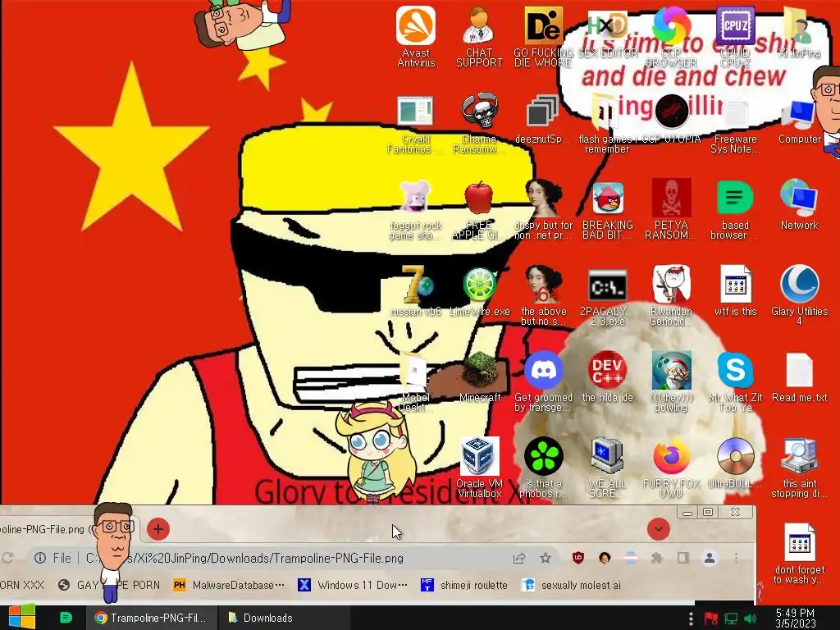Open the Windows 11 Dow... bookmark

(x=353, y=585)
